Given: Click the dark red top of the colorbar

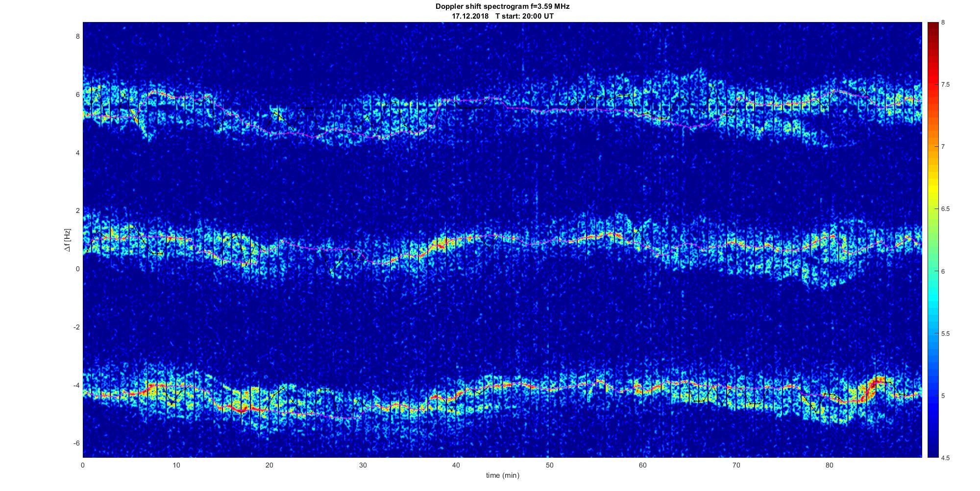Looking at the screenshot, I should click(x=932, y=29).
